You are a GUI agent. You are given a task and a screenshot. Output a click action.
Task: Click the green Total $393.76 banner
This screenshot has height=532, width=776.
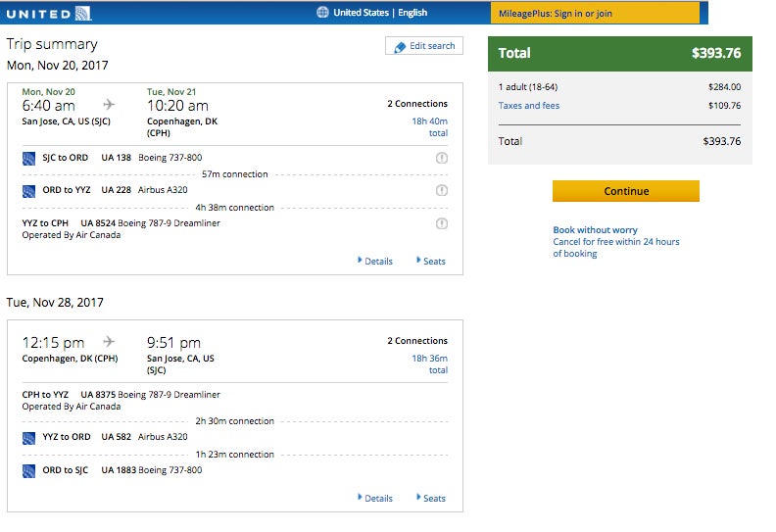(619, 54)
